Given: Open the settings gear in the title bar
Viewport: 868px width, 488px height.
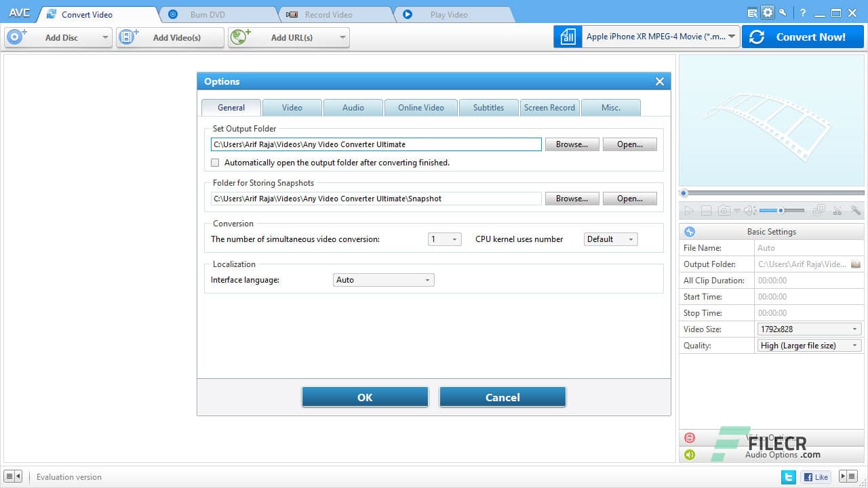Looking at the screenshot, I should (x=767, y=12).
